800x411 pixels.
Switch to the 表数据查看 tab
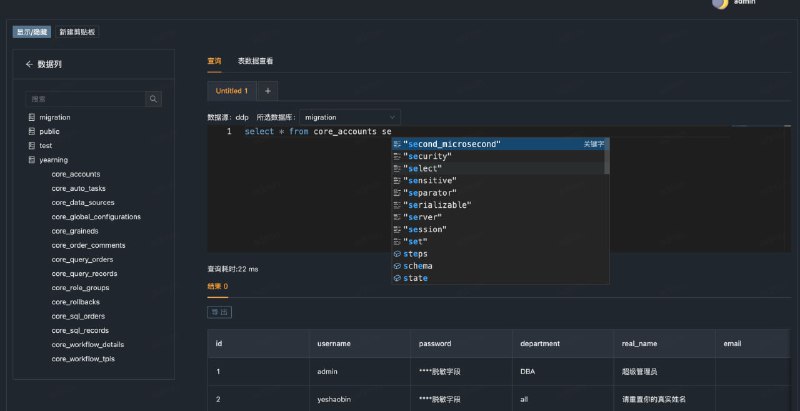255,61
